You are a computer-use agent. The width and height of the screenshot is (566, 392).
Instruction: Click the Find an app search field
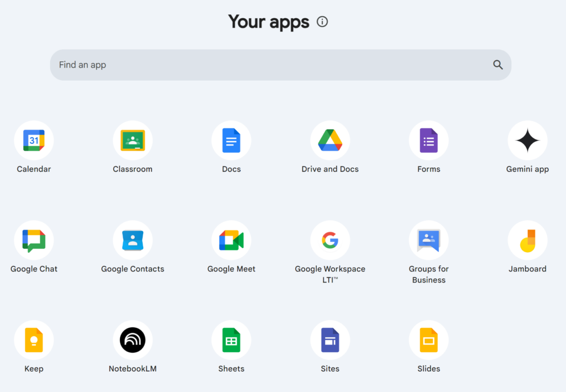[271, 65]
